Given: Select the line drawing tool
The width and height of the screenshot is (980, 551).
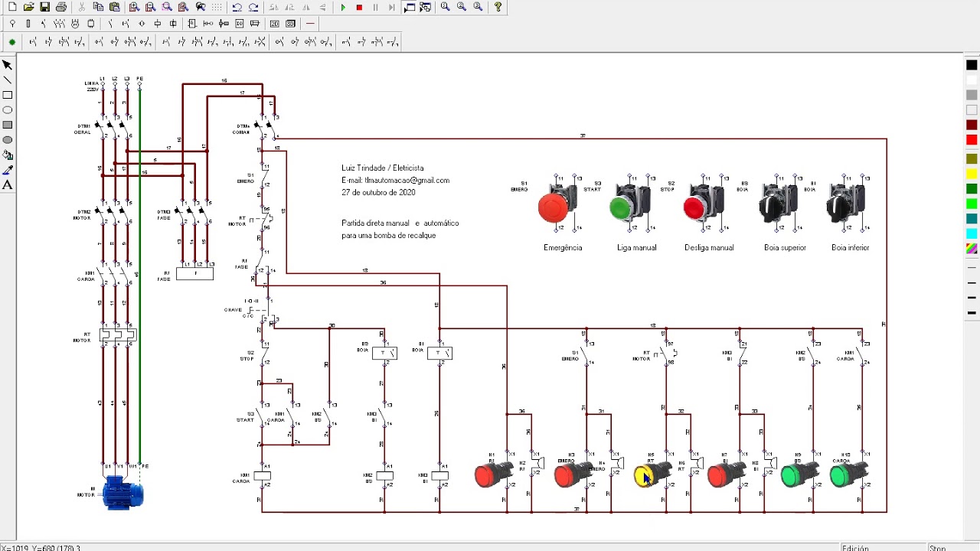Looking at the screenshot, I should pyautogui.click(x=8, y=80).
